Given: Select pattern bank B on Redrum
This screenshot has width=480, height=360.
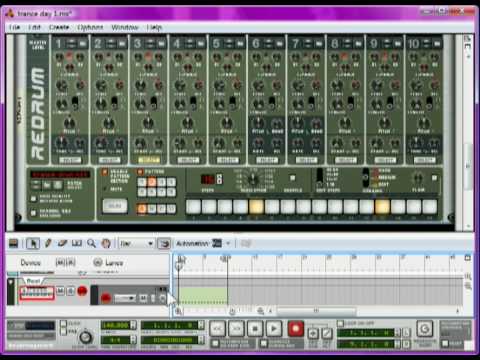Looking at the screenshot, I should pos(152,209).
